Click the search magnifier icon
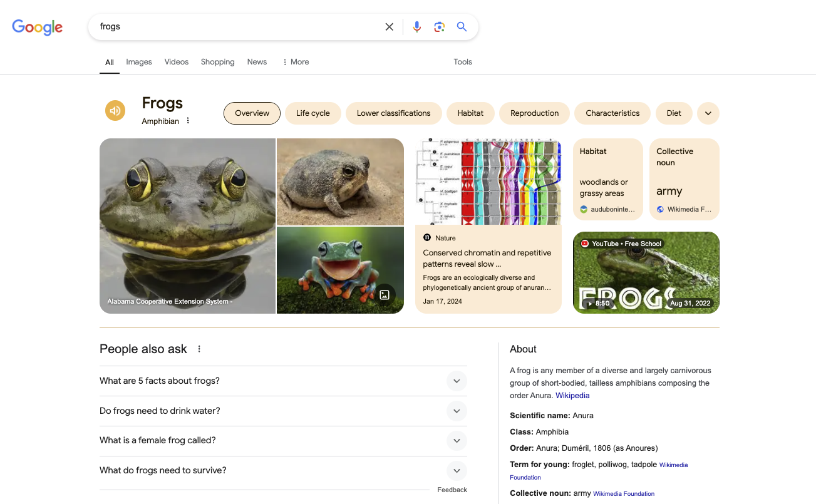Image resolution: width=816 pixels, height=504 pixels. tap(462, 26)
